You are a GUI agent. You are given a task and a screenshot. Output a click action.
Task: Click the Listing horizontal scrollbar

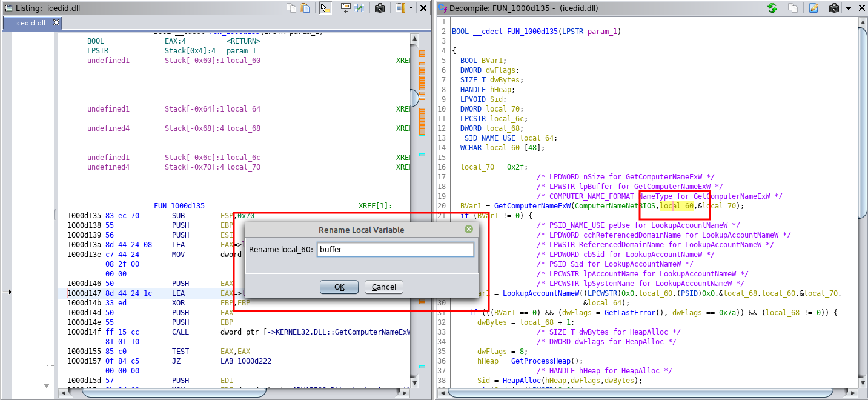pos(234,393)
